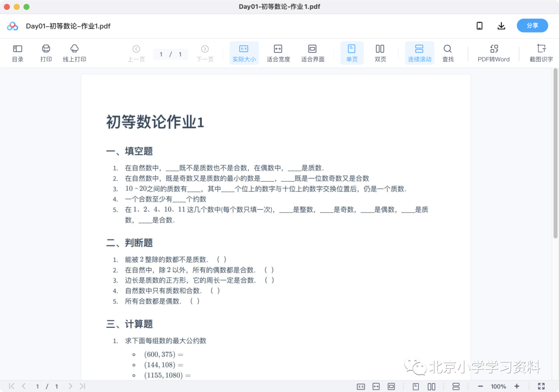Viewport: 559px width, 392px height.
Task: Select 适合界面 fit page mode
Action: [x=313, y=53]
